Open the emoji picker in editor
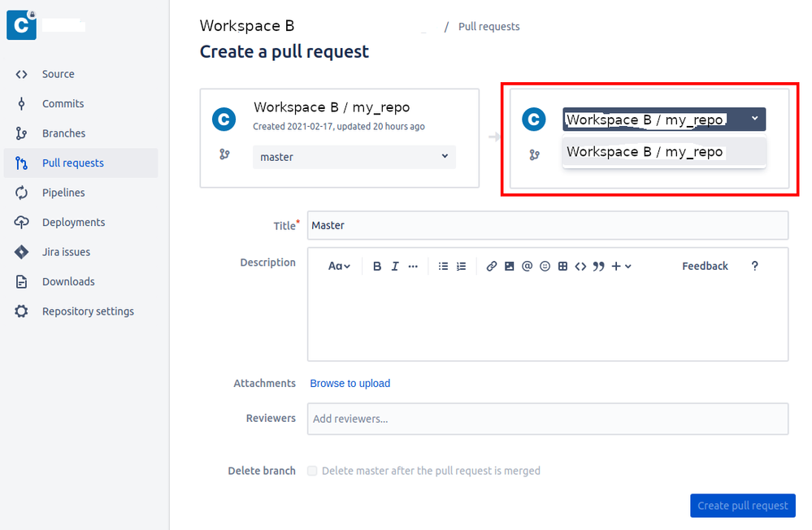The width and height of the screenshot is (812, 530). pyautogui.click(x=545, y=267)
